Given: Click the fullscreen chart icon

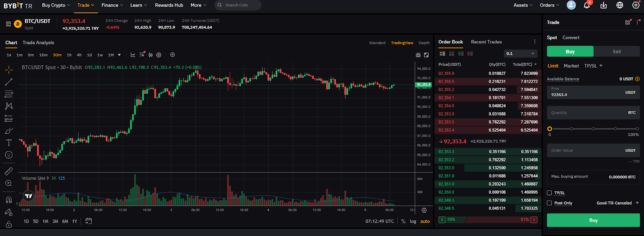Looking at the screenshot, I should tap(426, 55).
